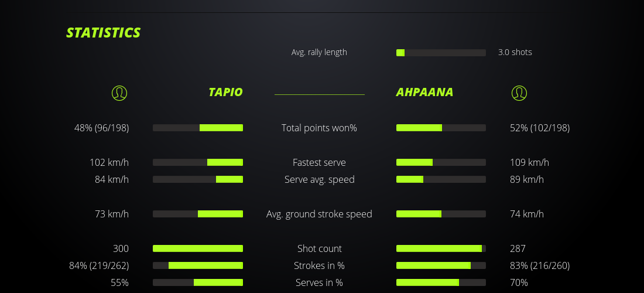
Task: Click Ahpaana's Total points won bar
Action: click(x=441, y=128)
